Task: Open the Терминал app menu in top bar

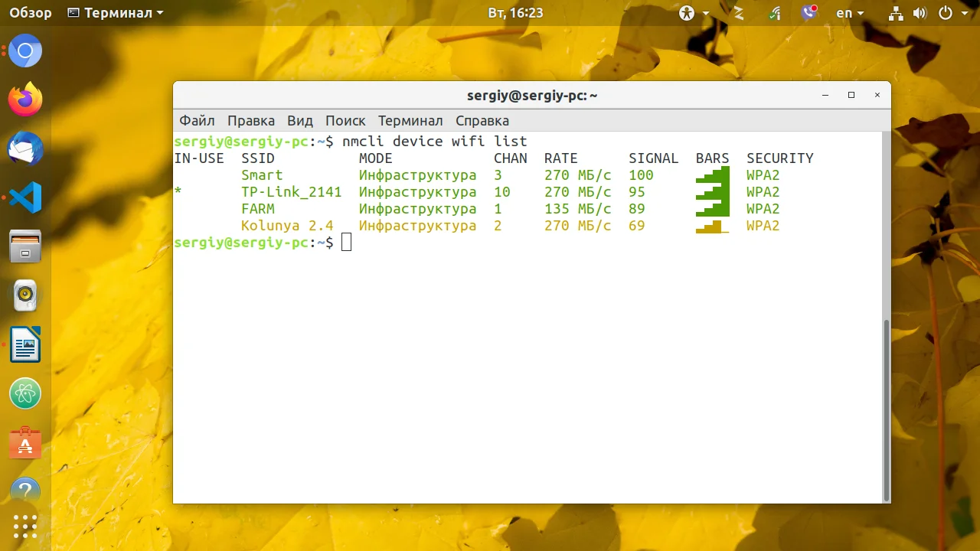Action: 116,13
